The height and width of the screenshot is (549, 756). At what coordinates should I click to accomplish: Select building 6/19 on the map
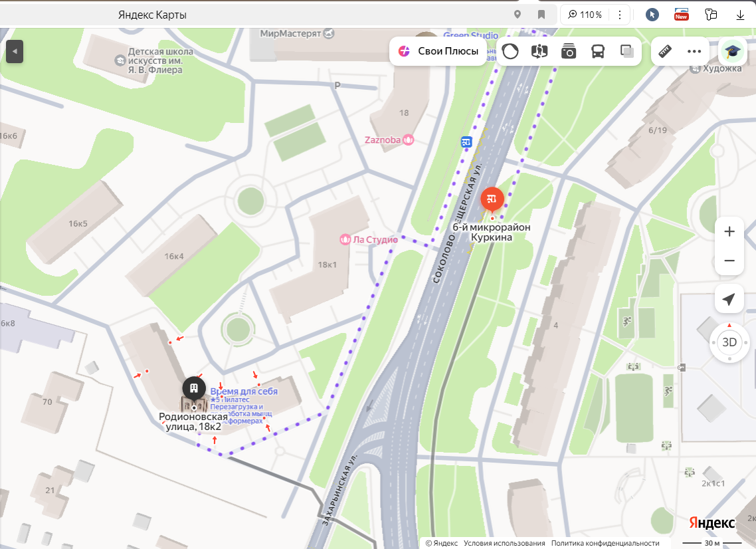[658, 130]
